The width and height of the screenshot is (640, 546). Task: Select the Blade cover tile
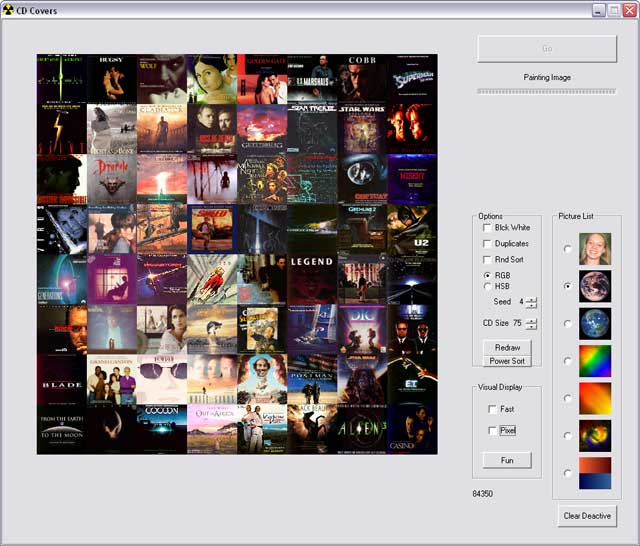tap(62, 379)
